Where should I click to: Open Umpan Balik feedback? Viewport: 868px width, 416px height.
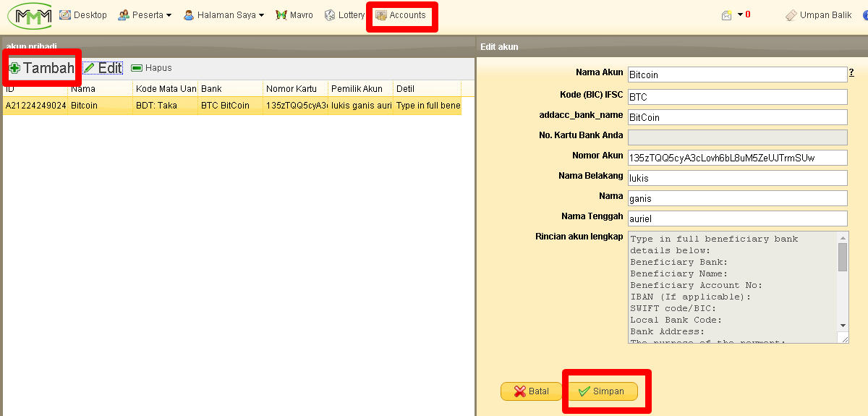click(x=818, y=15)
